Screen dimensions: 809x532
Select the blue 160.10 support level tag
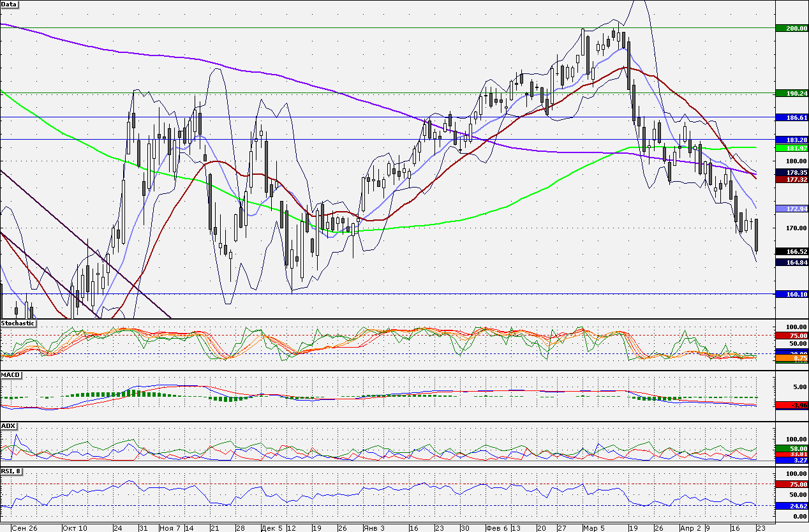792,294
